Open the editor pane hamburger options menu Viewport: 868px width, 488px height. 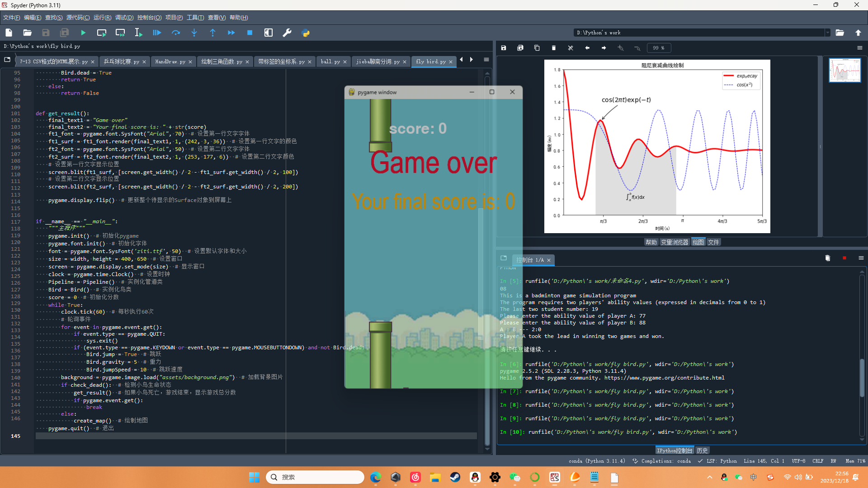click(486, 60)
